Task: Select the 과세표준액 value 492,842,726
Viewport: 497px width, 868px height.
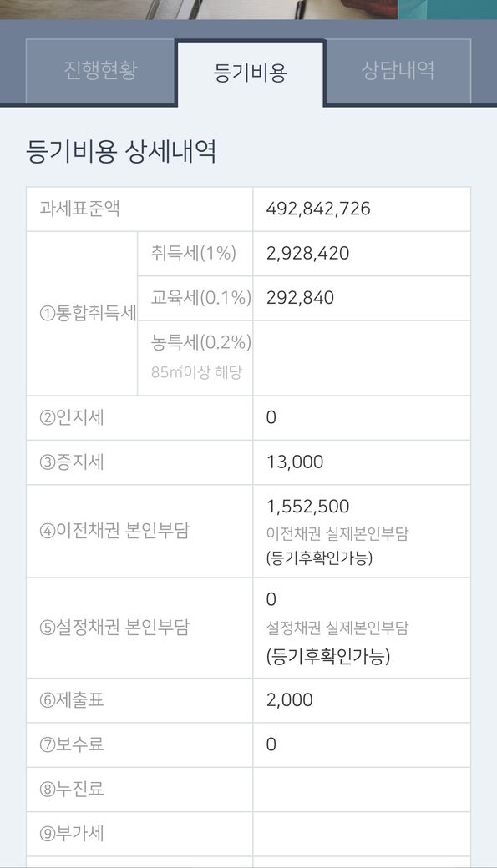Action: point(318,209)
